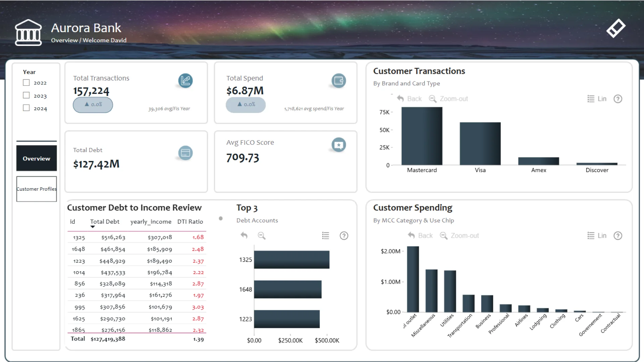Screen dimensions: 644x362
Task: Click yearly income value $161,276
Action: point(161,295)
